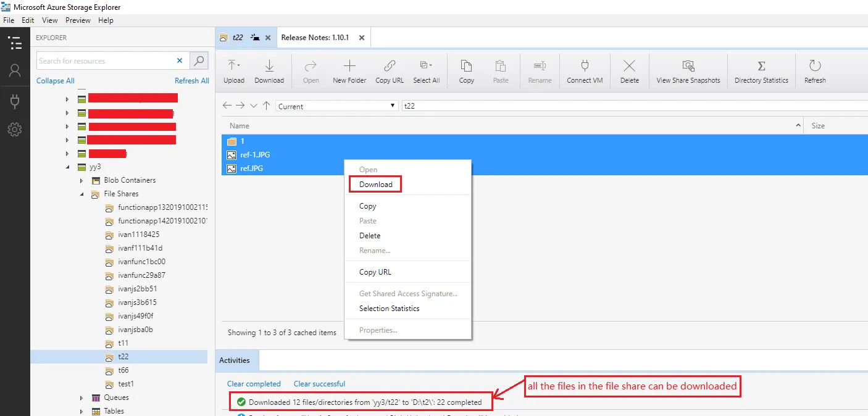
Task: Expand the Tables node
Action: [x=81, y=411]
